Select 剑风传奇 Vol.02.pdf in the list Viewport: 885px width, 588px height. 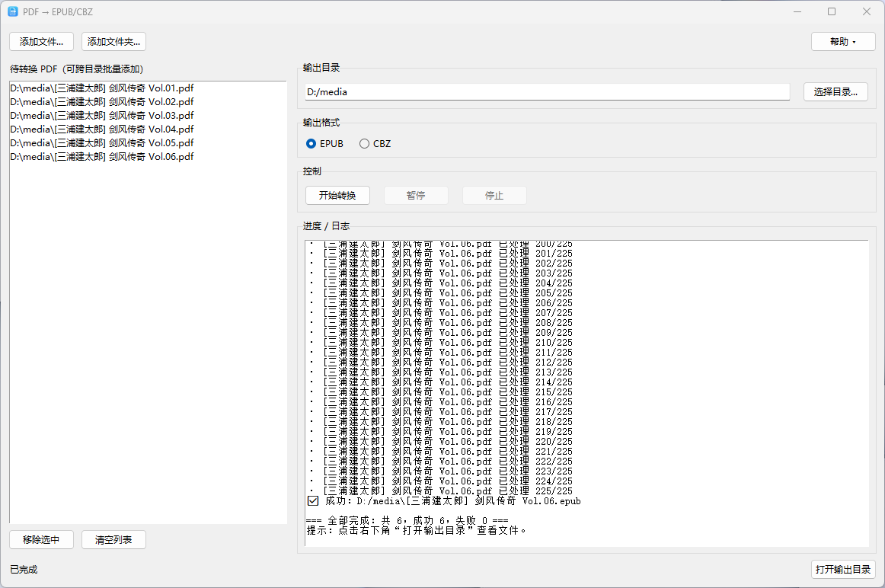pyautogui.click(x=102, y=102)
